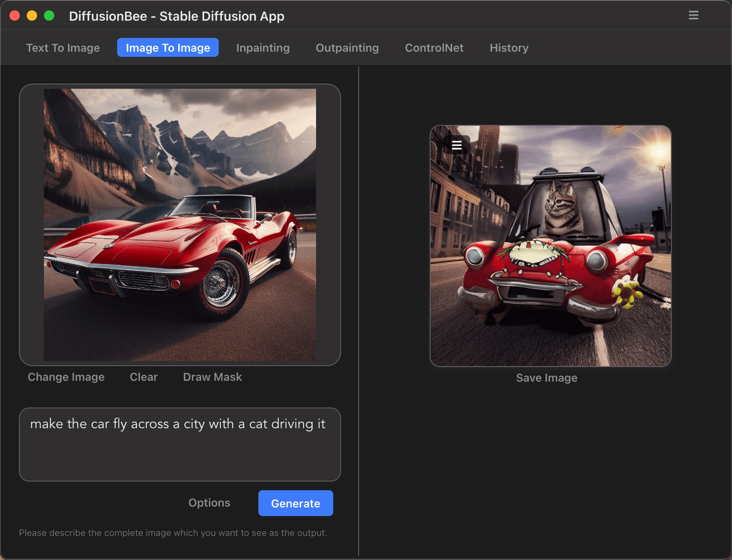
Task: View the History tab
Action: coord(509,48)
